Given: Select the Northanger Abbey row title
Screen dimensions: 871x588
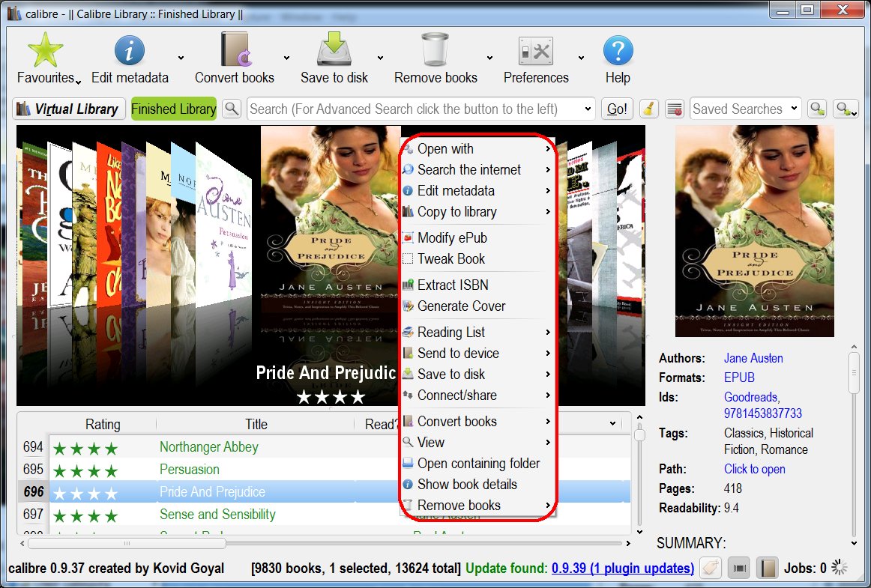Looking at the screenshot, I should [209, 447].
